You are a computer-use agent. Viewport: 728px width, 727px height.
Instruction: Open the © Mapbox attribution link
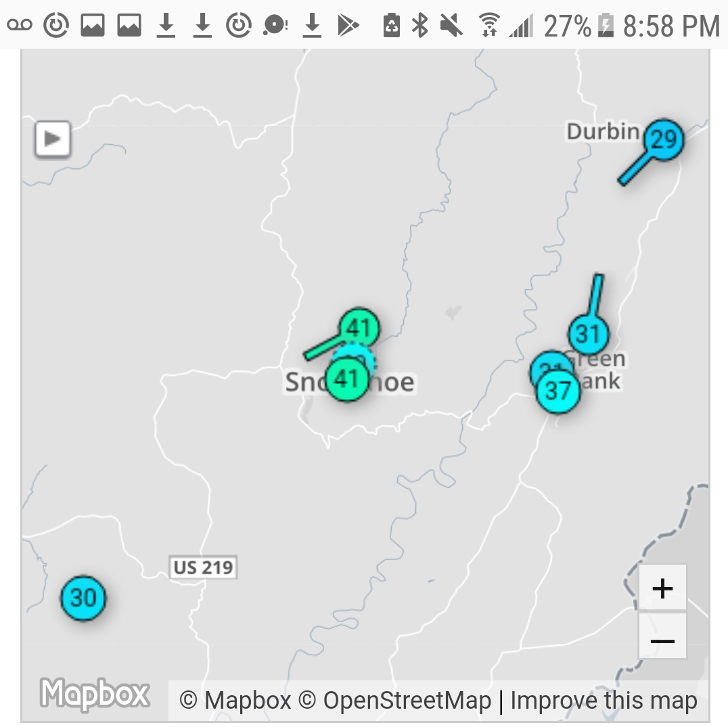pyautogui.click(x=235, y=701)
